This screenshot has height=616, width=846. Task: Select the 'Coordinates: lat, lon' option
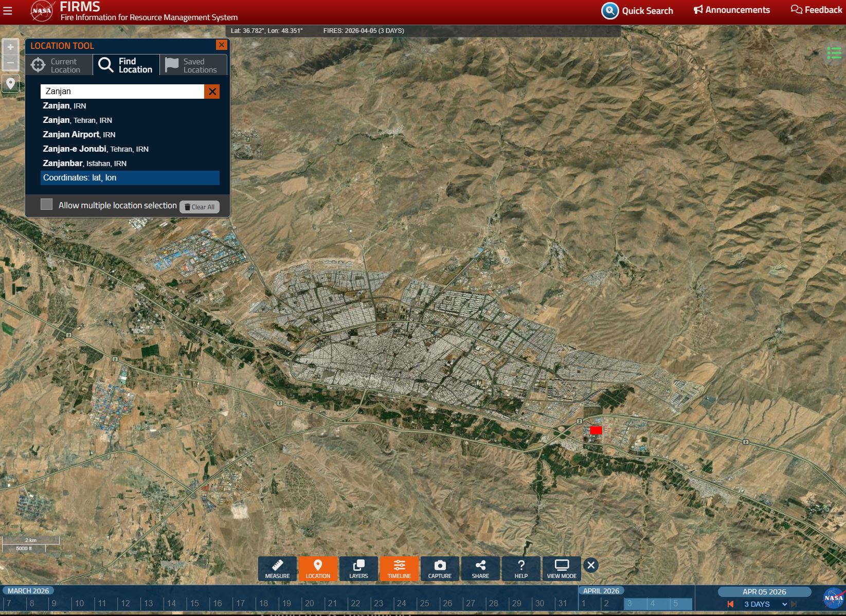[130, 178]
